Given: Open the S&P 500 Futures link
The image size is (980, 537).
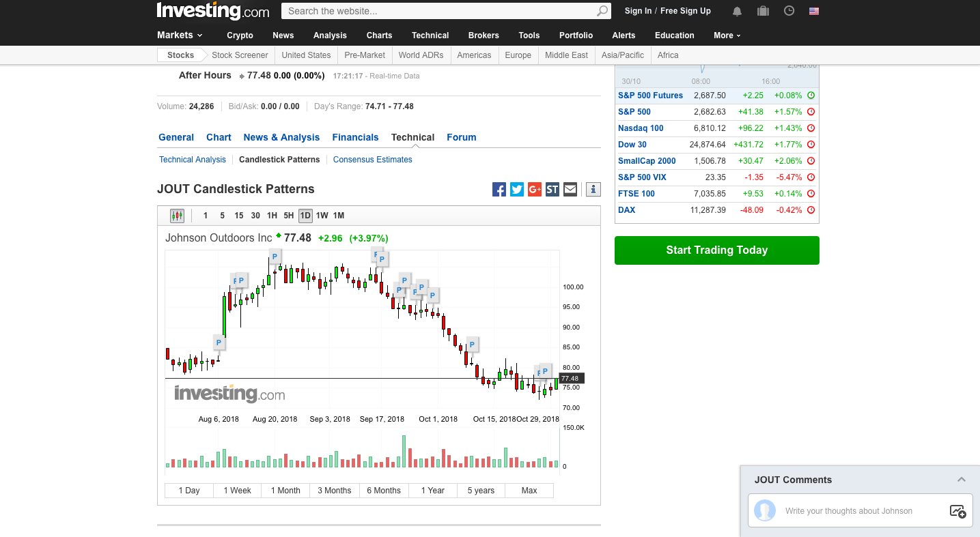Looking at the screenshot, I should [x=651, y=96].
